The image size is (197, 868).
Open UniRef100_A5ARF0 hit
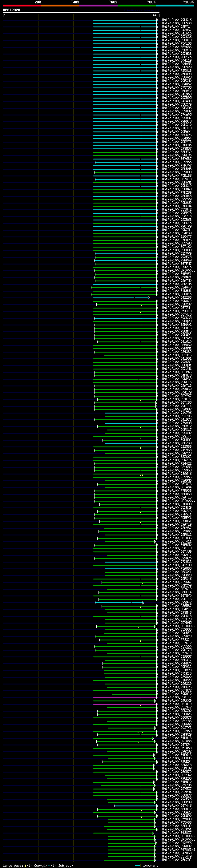177,91
